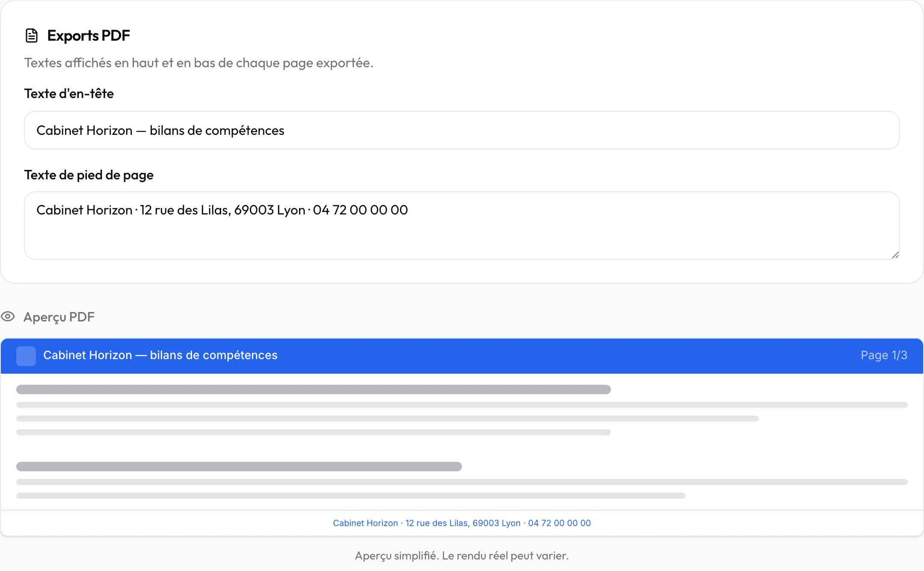
Task: Click the "Aperçu PDF" section title
Action: click(x=59, y=317)
